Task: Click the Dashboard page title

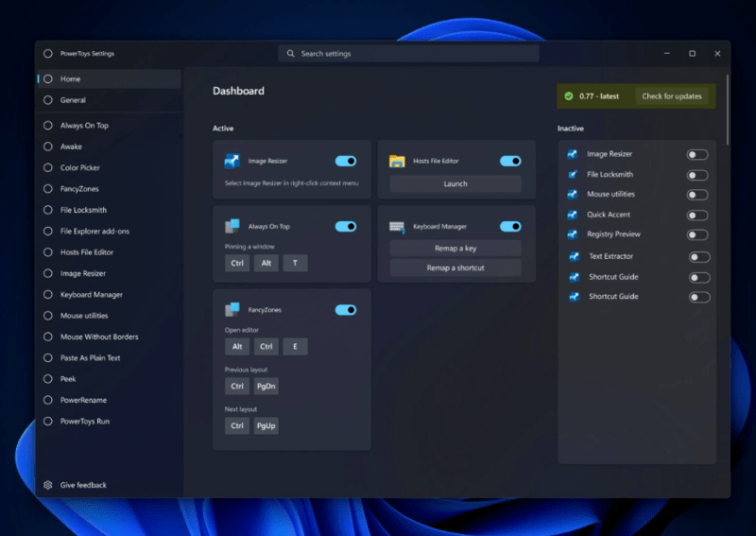Action: tap(238, 91)
